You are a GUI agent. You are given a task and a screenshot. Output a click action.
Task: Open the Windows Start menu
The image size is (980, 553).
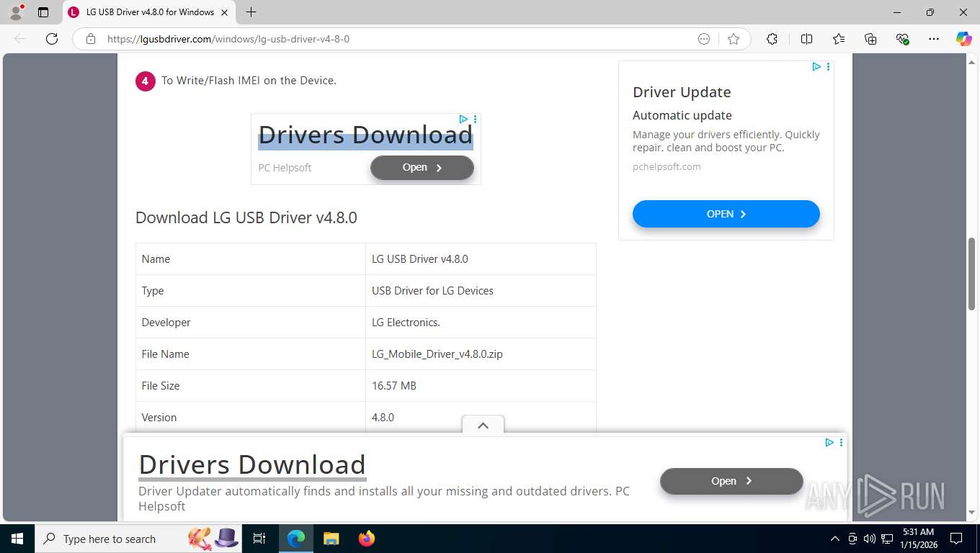pyautogui.click(x=17, y=539)
